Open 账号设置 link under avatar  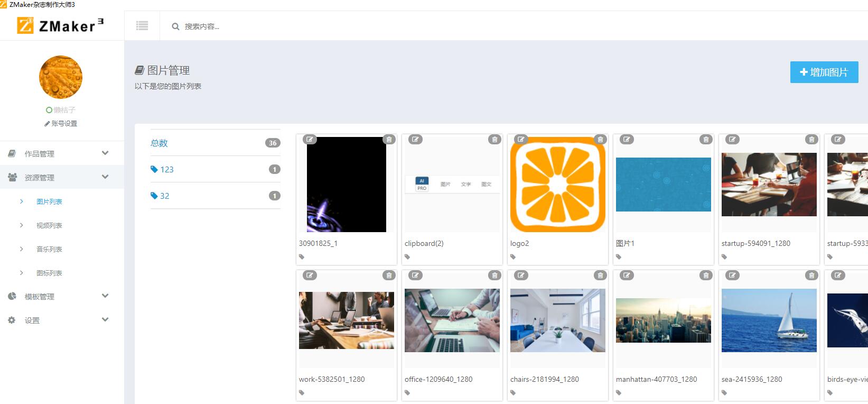click(61, 123)
